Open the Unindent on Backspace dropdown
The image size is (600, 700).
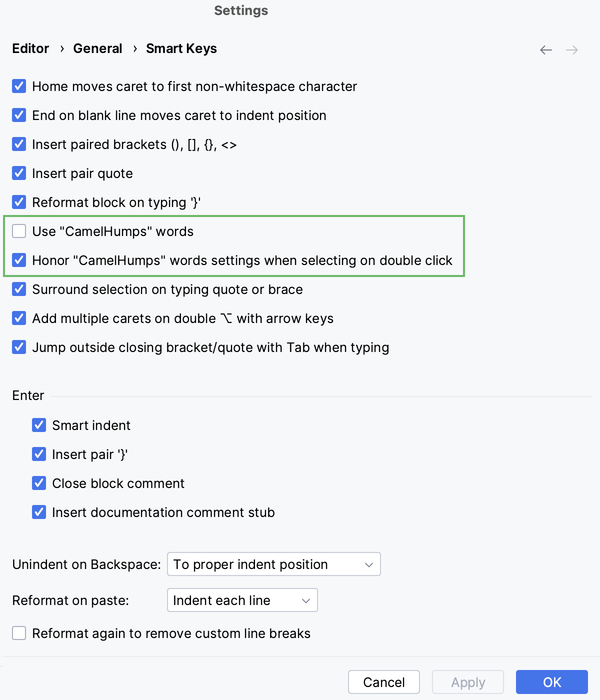coord(273,564)
